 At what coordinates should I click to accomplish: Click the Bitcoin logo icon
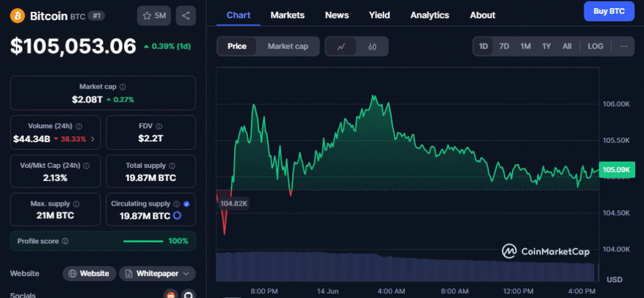click(18, 16)
